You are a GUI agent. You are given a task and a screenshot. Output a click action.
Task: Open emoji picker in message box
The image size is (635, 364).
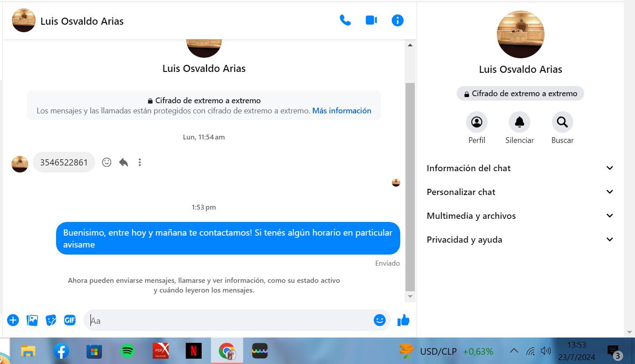[x=379, y=320]
